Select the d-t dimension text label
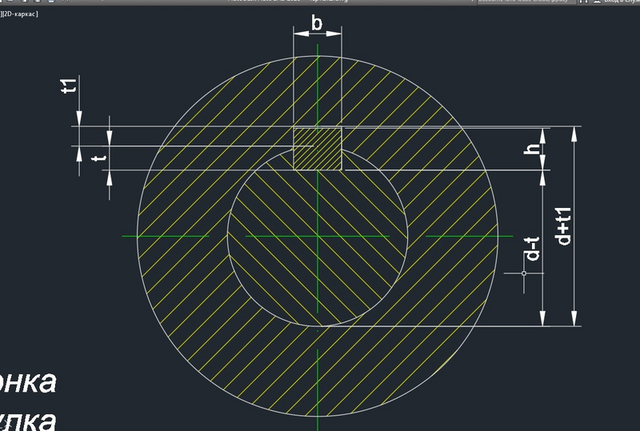 [x=532, y=249]
